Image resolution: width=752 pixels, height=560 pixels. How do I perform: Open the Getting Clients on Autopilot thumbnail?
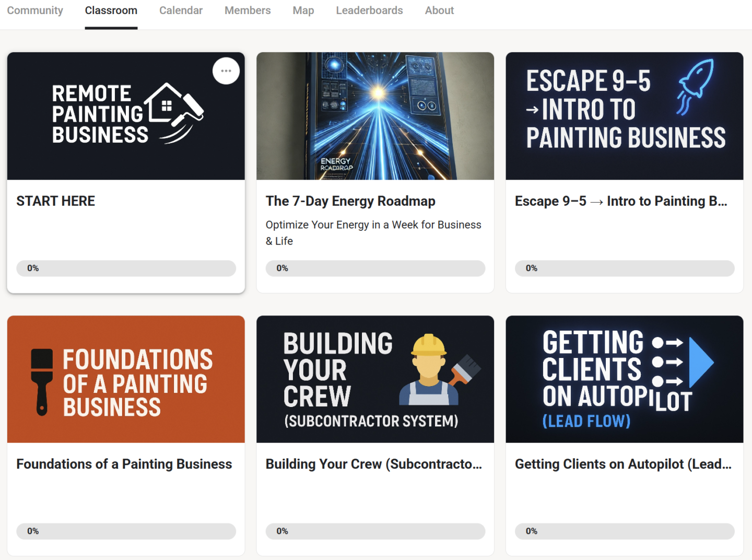click(625, 379)
